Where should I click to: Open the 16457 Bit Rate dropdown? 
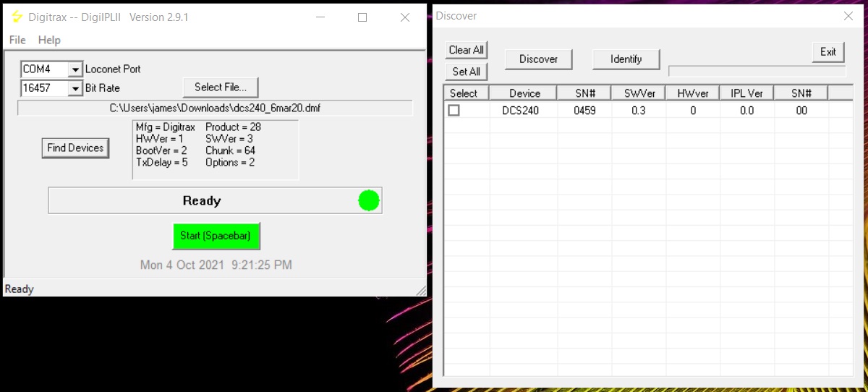click(75, 88)
